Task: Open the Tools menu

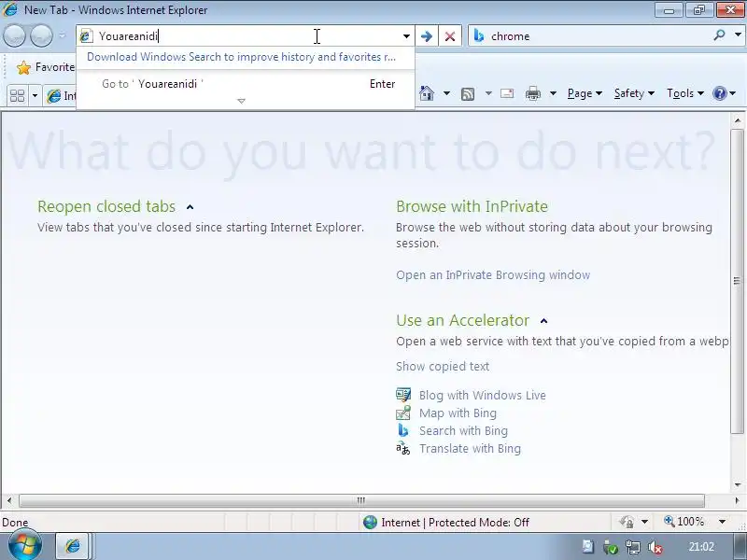Action: coord(685,93)
